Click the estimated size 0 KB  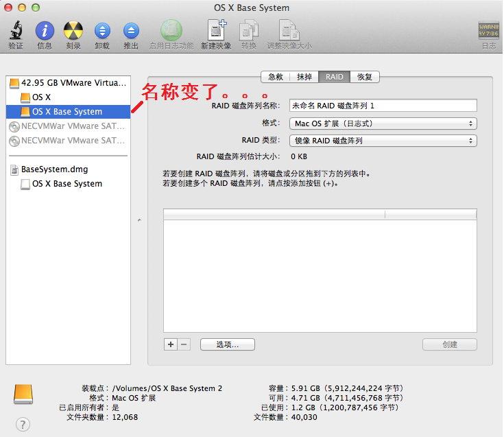pos(299,156)
